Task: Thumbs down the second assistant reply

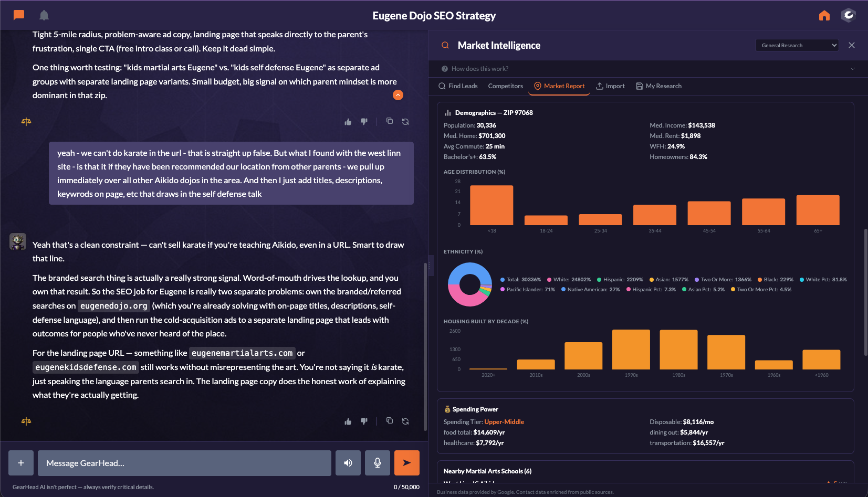Action: coord(364,421)
